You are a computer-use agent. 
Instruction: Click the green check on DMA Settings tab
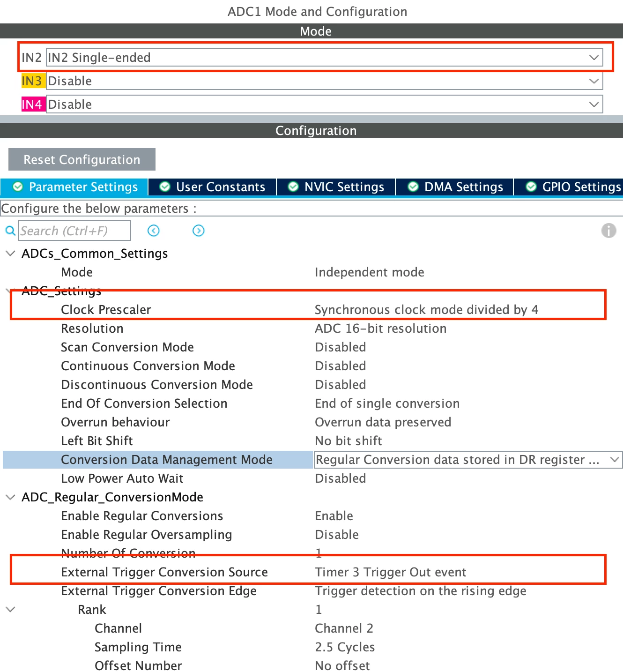413,187
